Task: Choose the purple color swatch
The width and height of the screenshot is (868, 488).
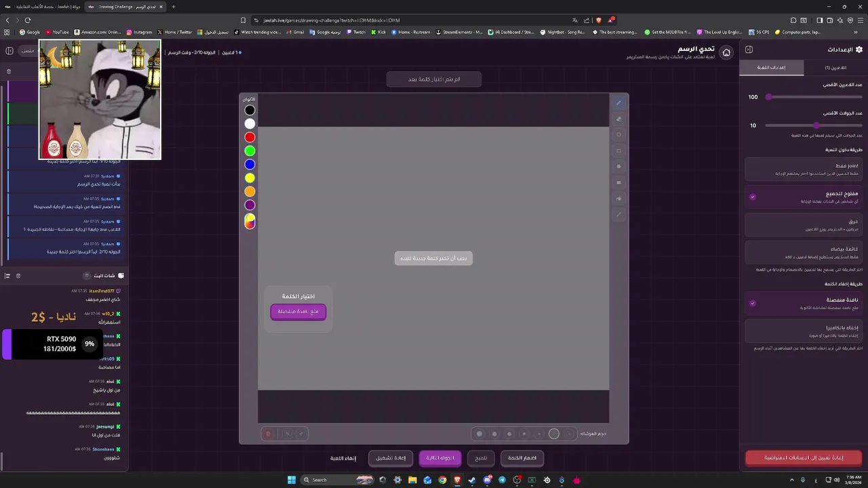Action: [250, 205]
